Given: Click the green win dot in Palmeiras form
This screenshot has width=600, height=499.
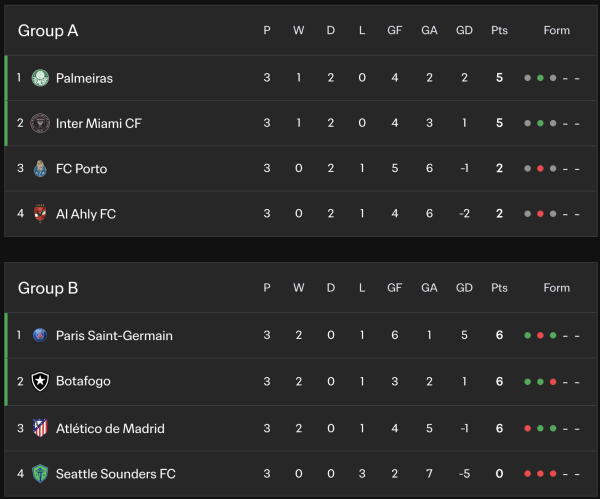Looking at the screenshot, I should (540, 77).
